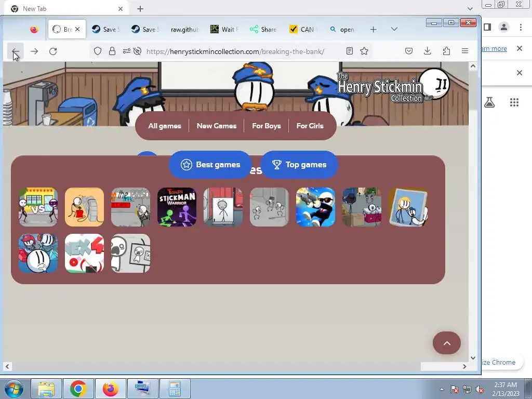Open Firefox hamburger application menu
532x399 pixels.
click(x=465, y=51)
